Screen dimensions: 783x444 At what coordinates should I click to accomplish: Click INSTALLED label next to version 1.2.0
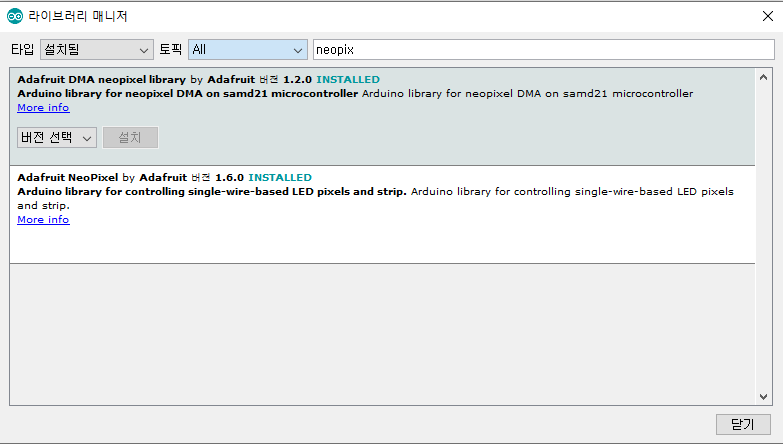tap(348, 79)
